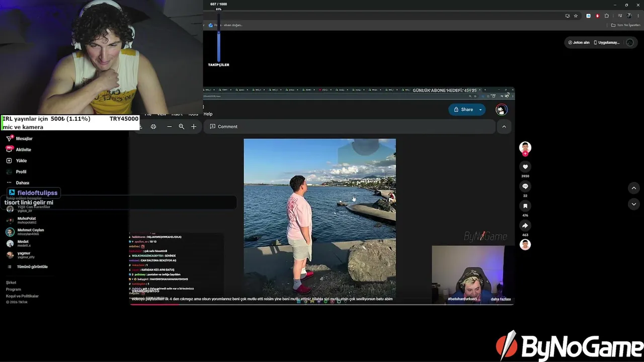Follow creator with the plus badge

(525, 154)
